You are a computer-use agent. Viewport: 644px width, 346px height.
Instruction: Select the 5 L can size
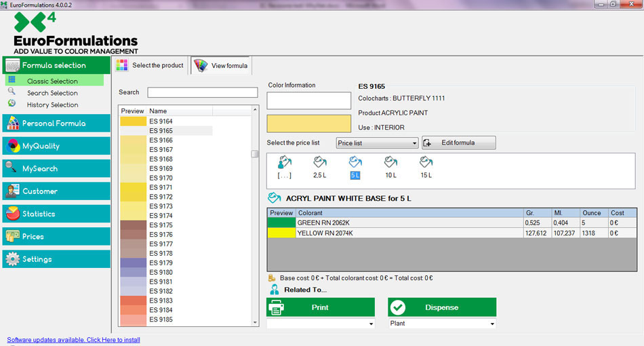click(x=355, y=168)
